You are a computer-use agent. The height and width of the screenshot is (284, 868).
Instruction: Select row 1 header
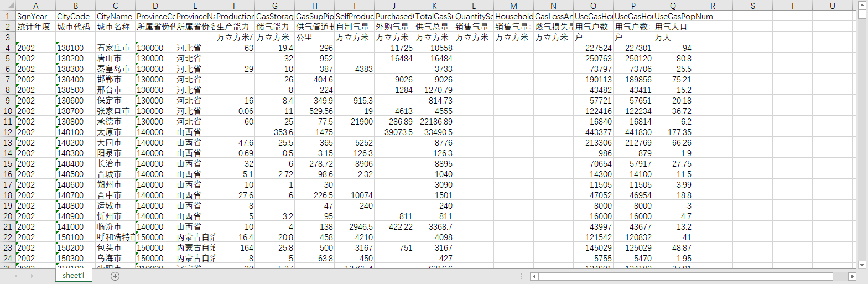point(8,17)
